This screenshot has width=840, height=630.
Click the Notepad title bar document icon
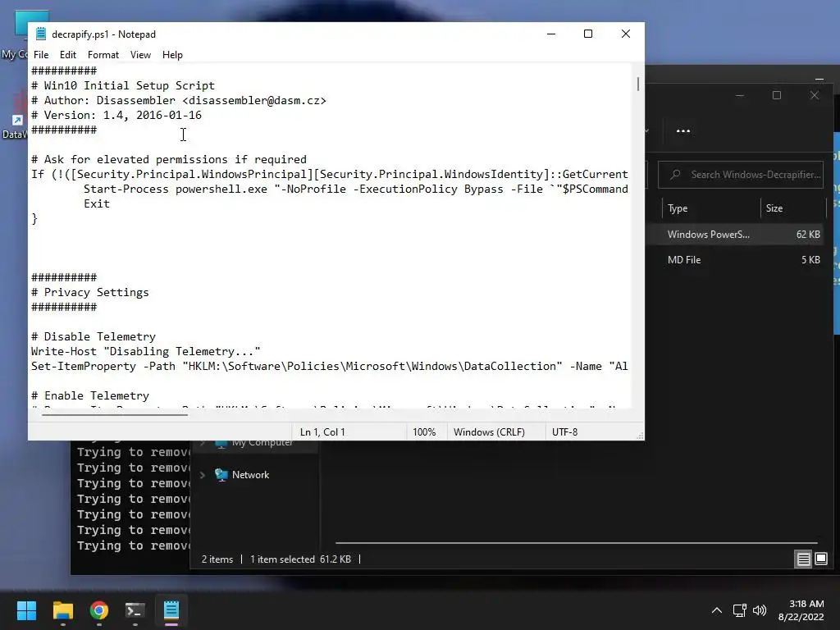tap(41, 34)
